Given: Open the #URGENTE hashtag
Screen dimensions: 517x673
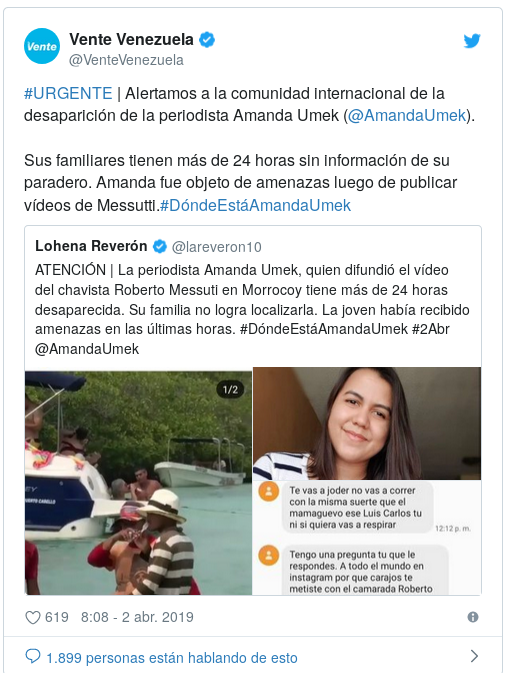Looking at the screenshot, I should (x=68, y=94).
